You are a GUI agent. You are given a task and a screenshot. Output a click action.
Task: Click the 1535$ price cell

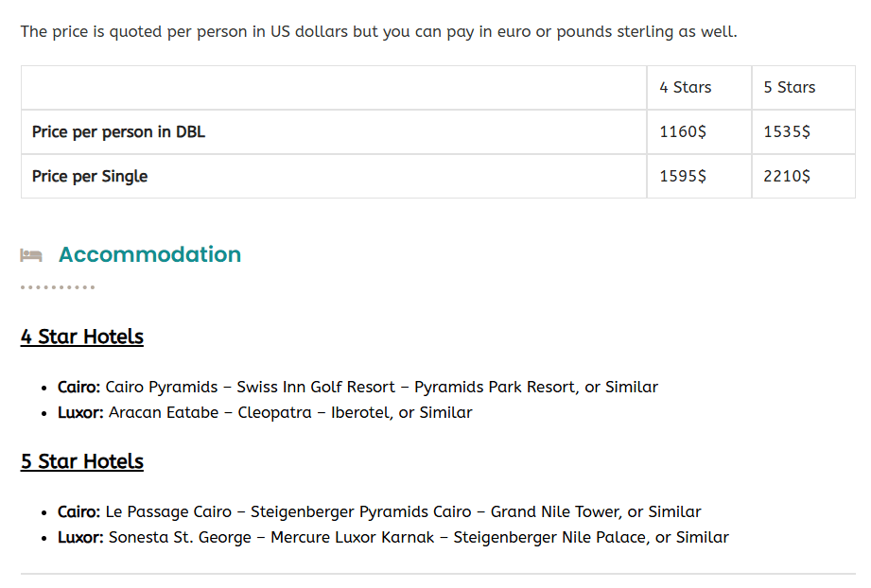pos(786,131)
